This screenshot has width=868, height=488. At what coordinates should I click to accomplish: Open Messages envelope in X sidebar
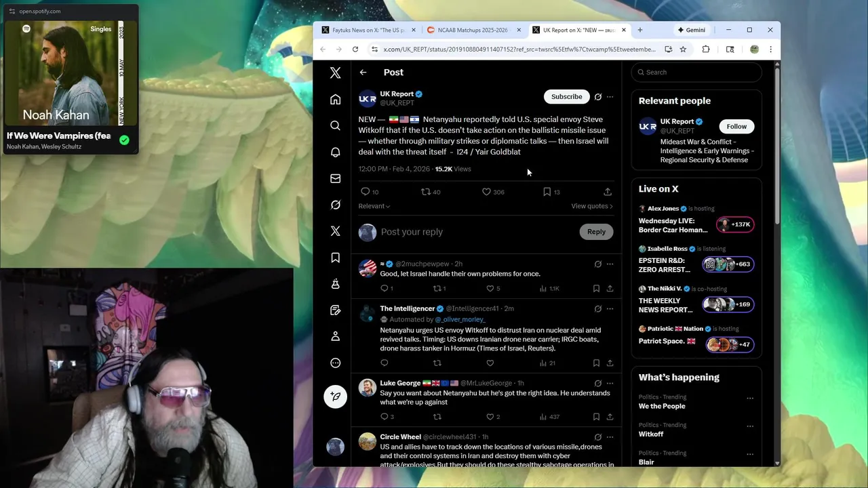(335, 178)
